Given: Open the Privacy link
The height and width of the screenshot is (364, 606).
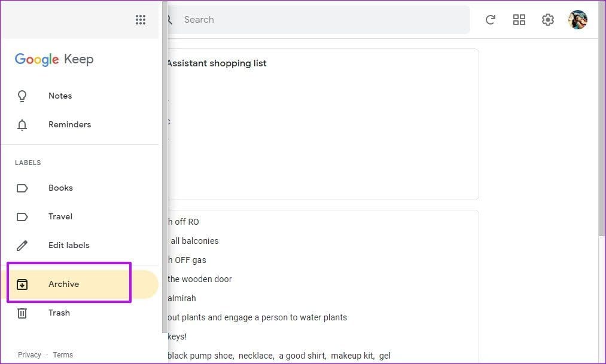Looking at the screenshot, I should tap(29, 355).
